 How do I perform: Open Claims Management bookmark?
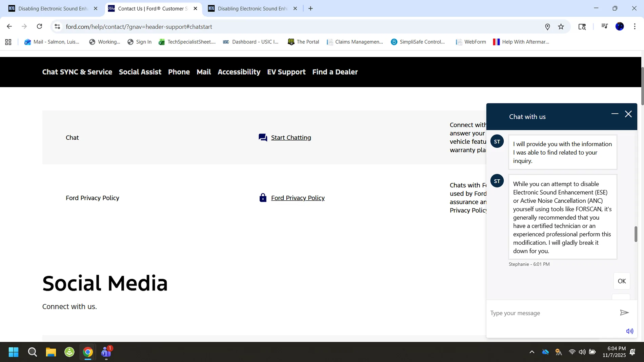(355, 42)
